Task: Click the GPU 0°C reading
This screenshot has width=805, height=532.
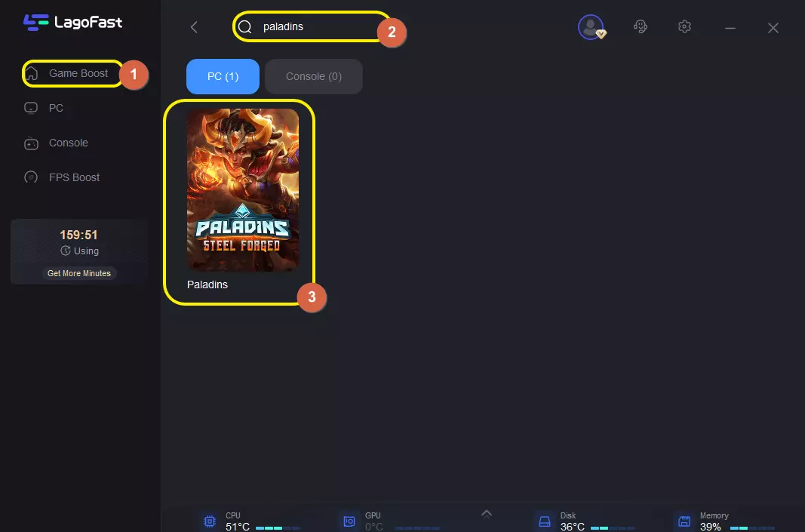Action: pyautogui.click(x=373, y=527)
